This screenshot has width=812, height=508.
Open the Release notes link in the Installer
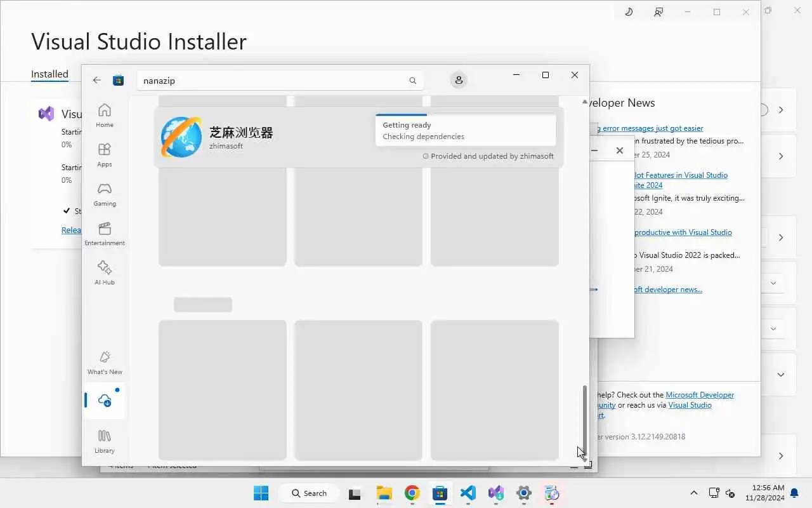71,231
